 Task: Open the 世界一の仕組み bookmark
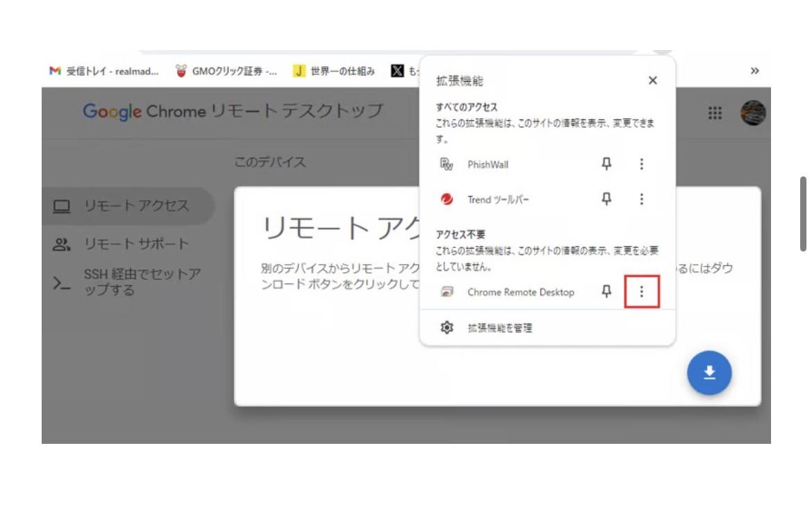335,71
